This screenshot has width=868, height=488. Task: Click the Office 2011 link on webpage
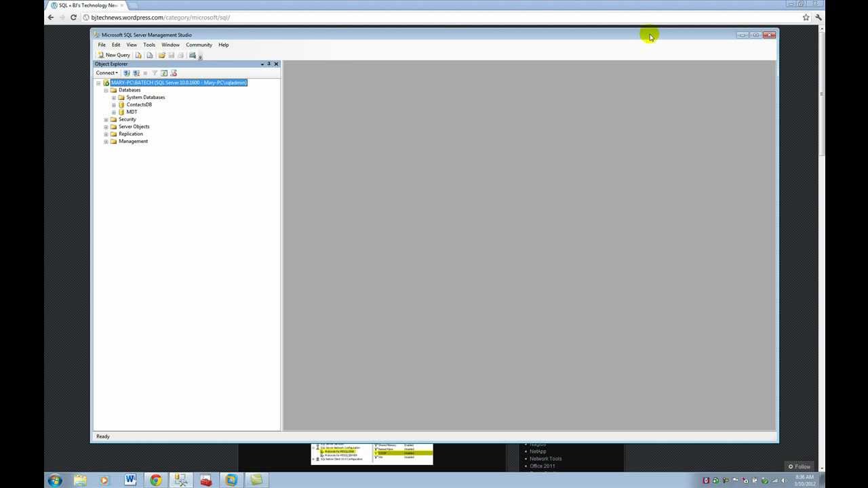pos(542,466)
